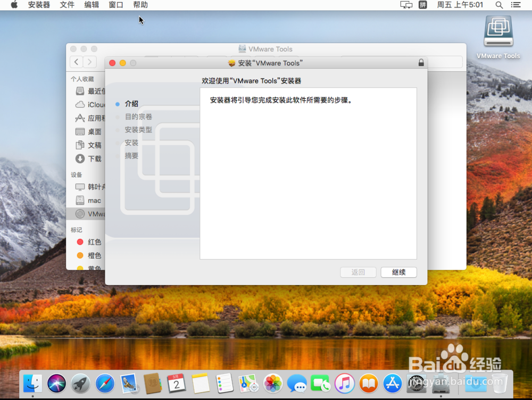Click the installer drive icon in Dock
The image size is (532, 400).
click(x=440, y=384)
